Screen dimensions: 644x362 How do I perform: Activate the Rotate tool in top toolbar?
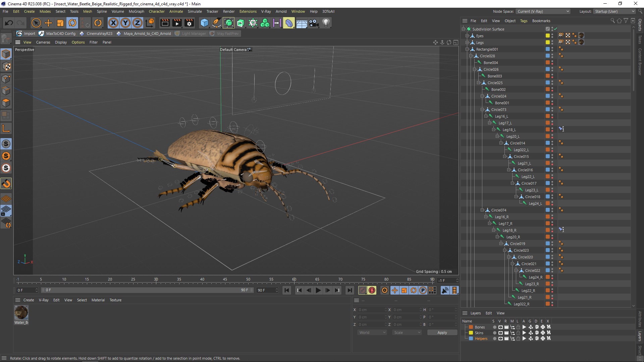point(72,23)
